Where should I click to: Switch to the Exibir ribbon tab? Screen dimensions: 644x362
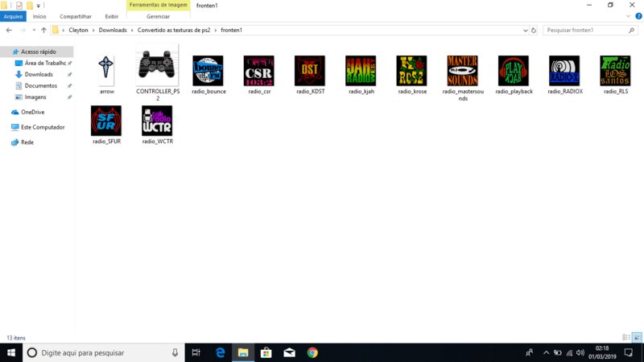point(111,16)
